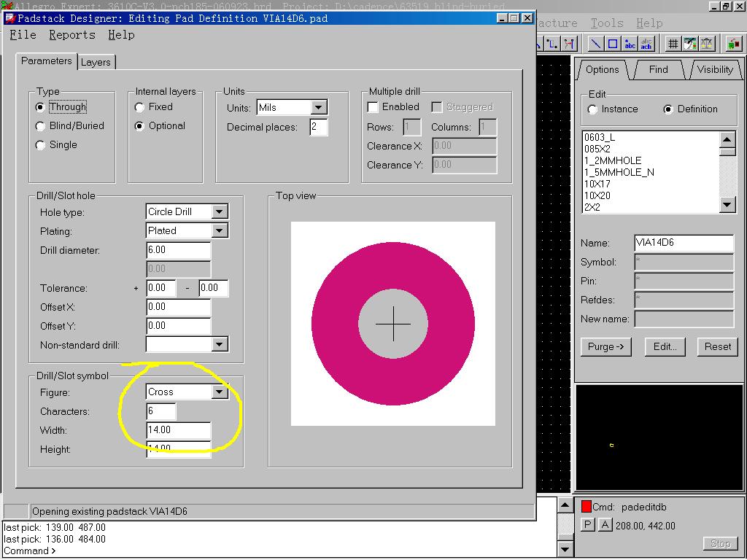Click the balance scales constraint icon
Image resolution: width=747 pixels, height=560 pixels.
tap(706, 44)
